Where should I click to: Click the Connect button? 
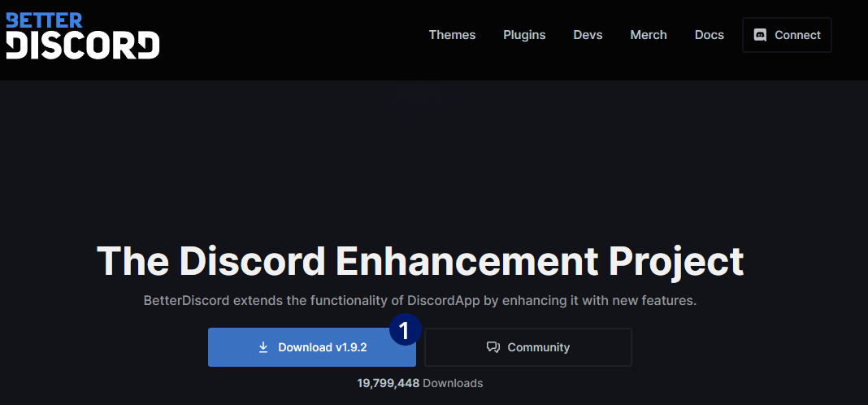tap(787, 35)
